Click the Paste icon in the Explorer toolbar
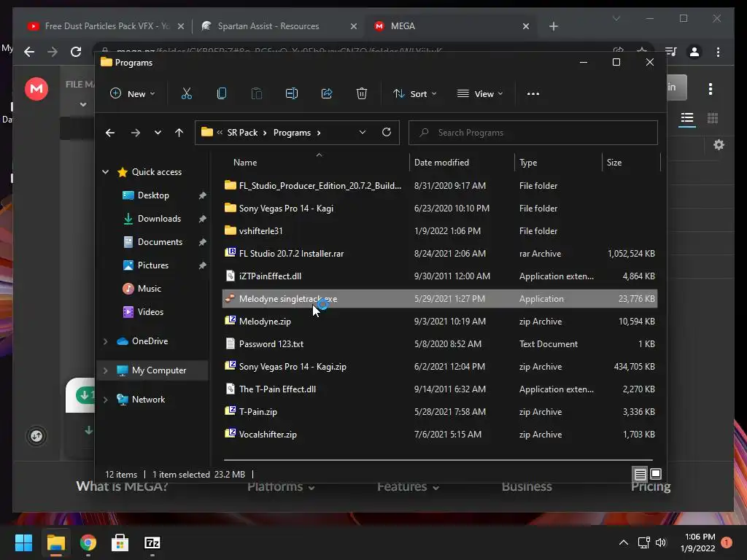 [256, 94]
